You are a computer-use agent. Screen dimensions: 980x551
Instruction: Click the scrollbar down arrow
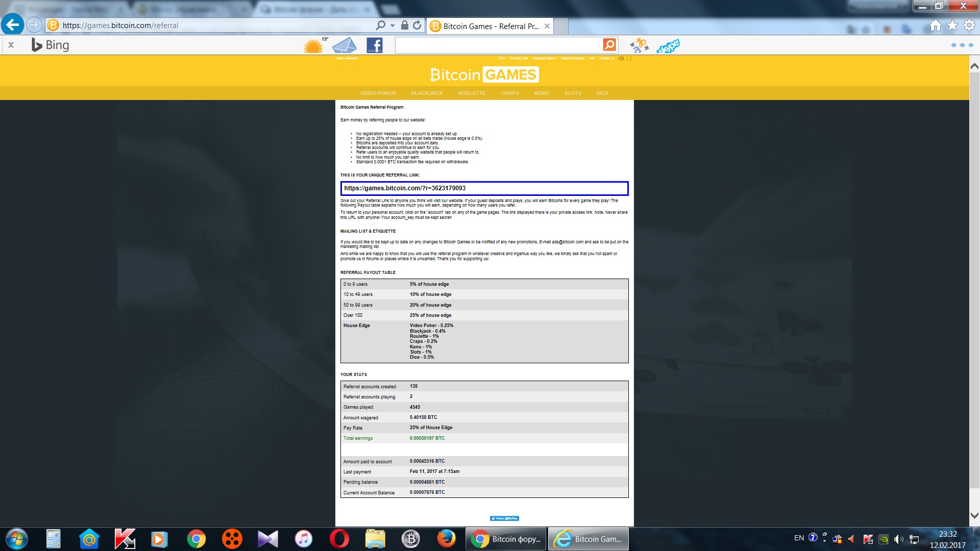click(x=974, y=516)
